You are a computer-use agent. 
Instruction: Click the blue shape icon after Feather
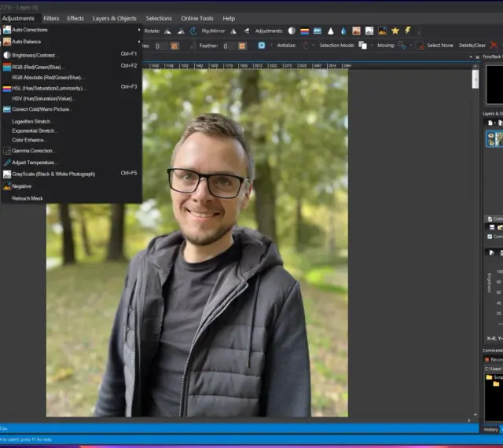pyautogui.click(x=262, y=46)
